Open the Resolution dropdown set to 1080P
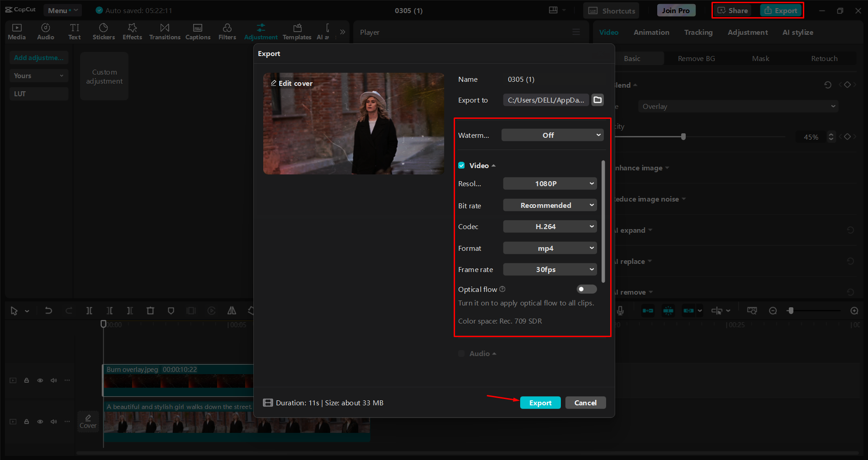Image resolution: width=868 pixels, height=460 pixels. pos(550,183)
